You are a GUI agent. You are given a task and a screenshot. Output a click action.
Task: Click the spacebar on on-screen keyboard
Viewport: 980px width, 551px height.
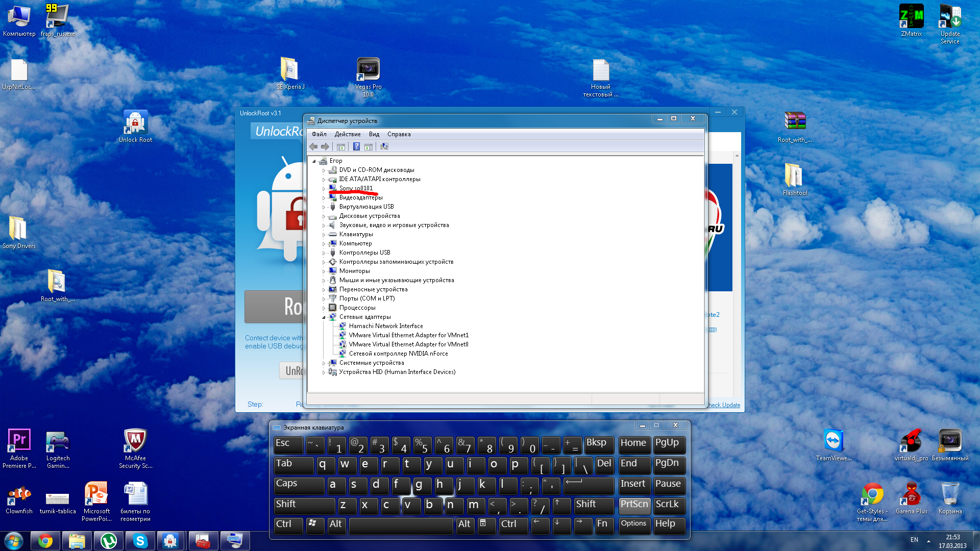click(401, 525)
